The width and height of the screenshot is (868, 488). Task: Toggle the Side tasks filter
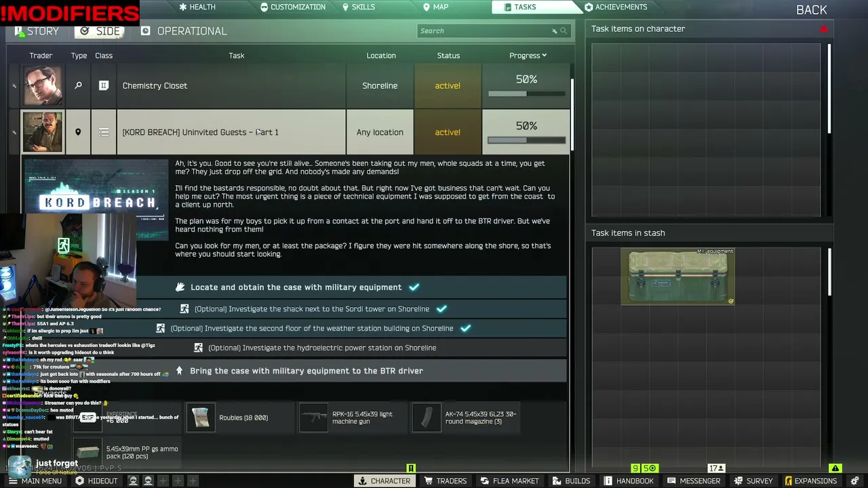100,31
